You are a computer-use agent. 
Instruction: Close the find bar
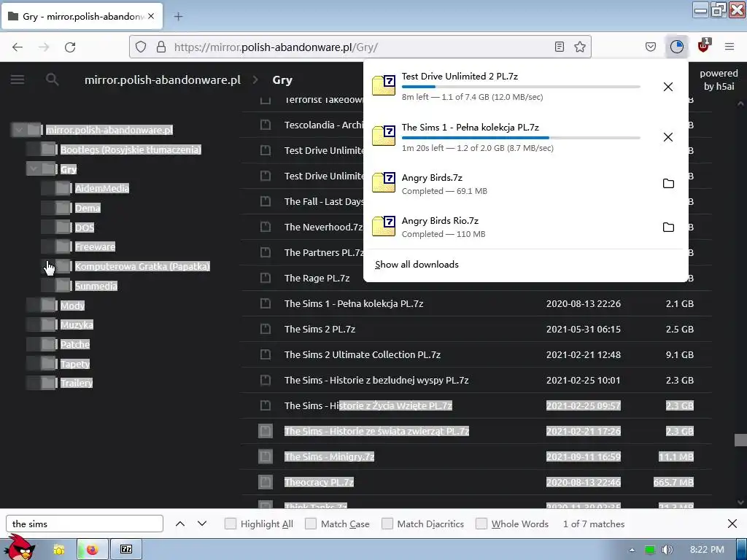coord(732,524)
